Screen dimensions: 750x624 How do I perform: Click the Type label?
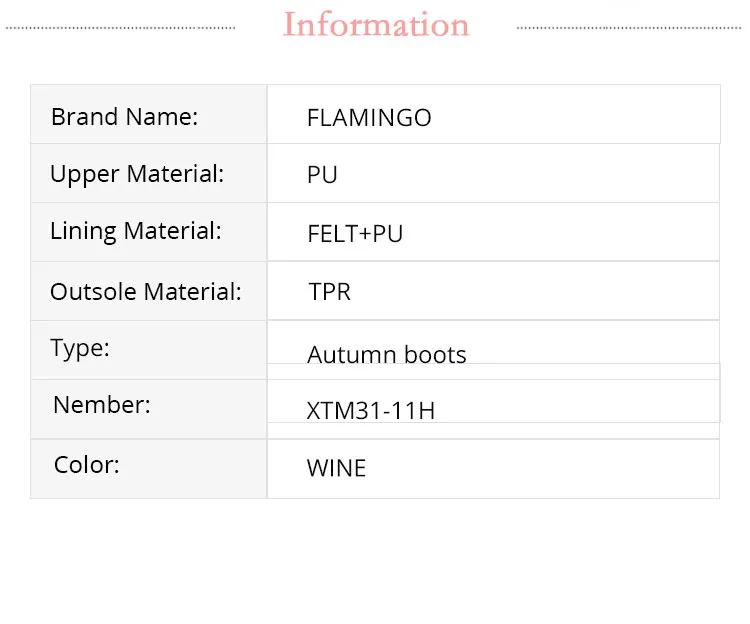point(80,348)
